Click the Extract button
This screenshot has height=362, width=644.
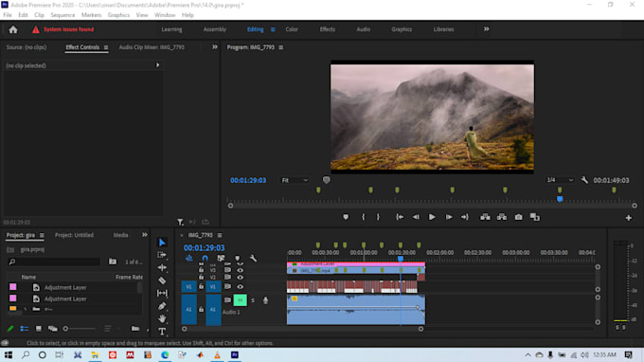coord(502,217)
